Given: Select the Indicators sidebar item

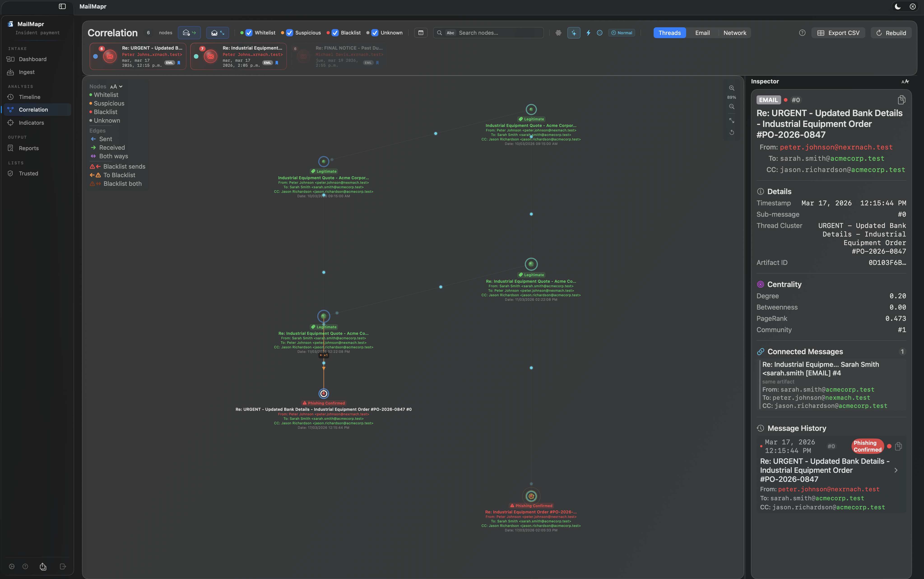Looking at the screenshot, I should 31,122.
